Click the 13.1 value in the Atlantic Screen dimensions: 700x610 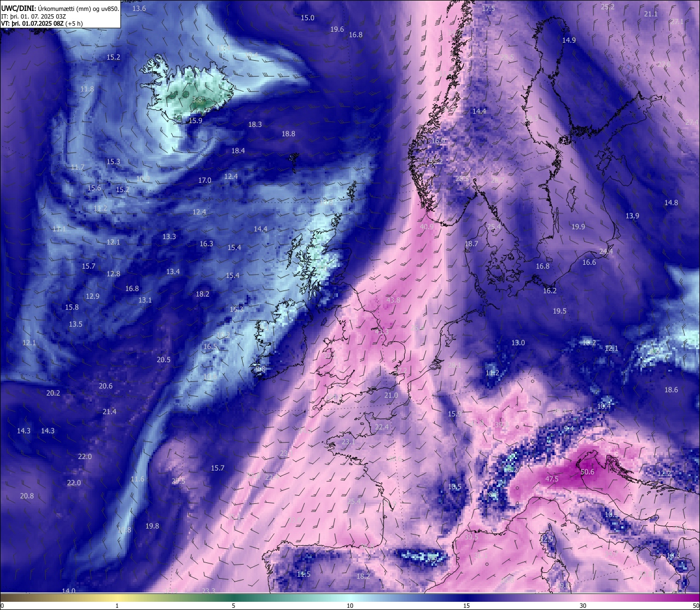145,300
